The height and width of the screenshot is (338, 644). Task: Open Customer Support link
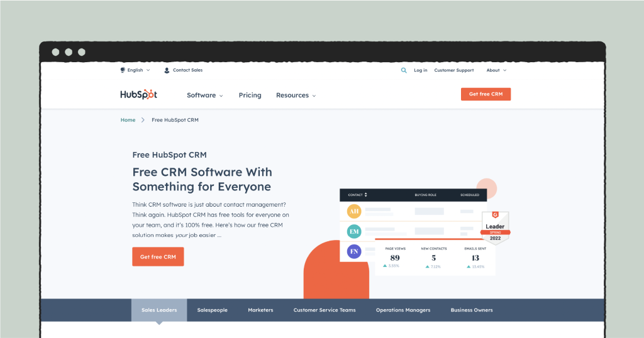(454, 70)
